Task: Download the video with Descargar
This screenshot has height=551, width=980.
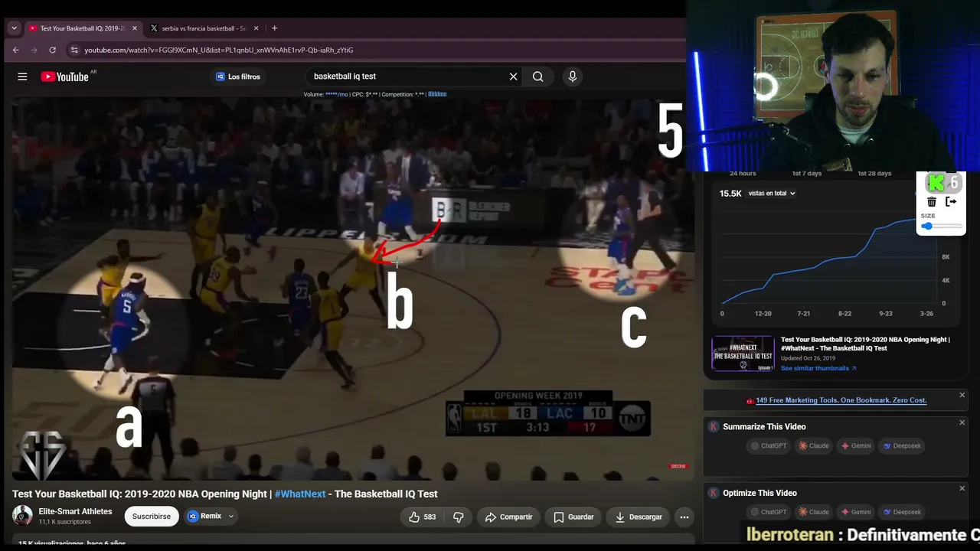Action: pos(639,517)
